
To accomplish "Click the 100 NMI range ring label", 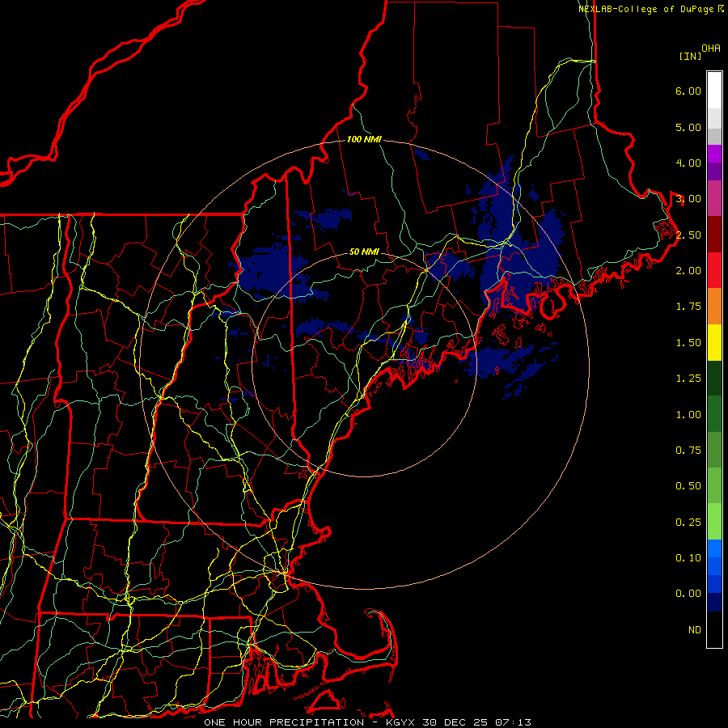I will pyautogui.click(x=364, y=139).
